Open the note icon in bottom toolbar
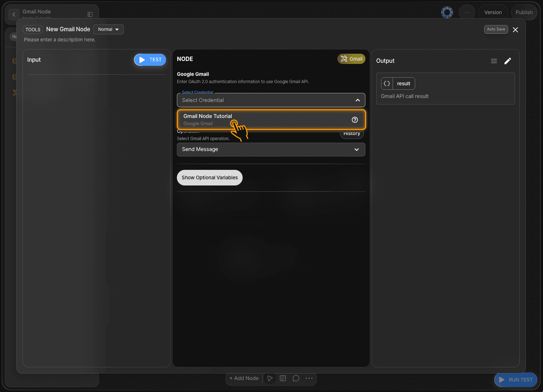 point(283,378)
